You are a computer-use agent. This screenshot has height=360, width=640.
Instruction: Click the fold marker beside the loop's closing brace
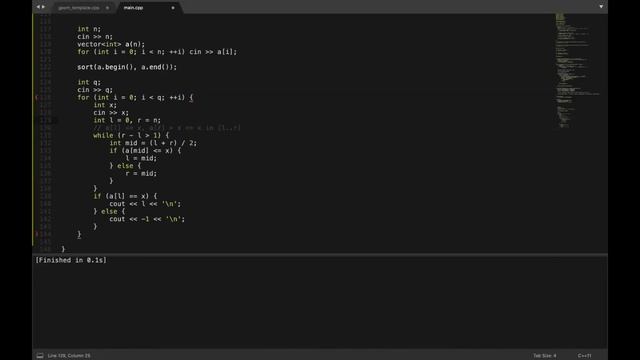(x=36, y=234)
